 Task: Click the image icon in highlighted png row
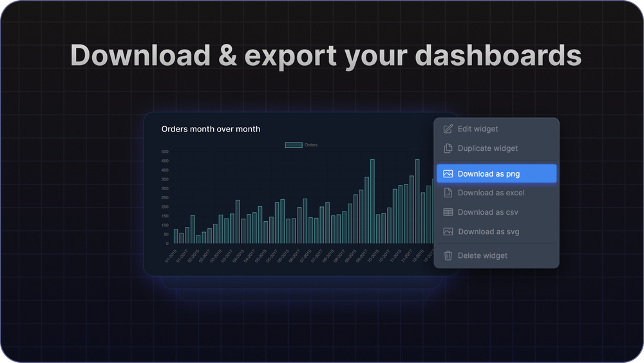click(448, 173)
